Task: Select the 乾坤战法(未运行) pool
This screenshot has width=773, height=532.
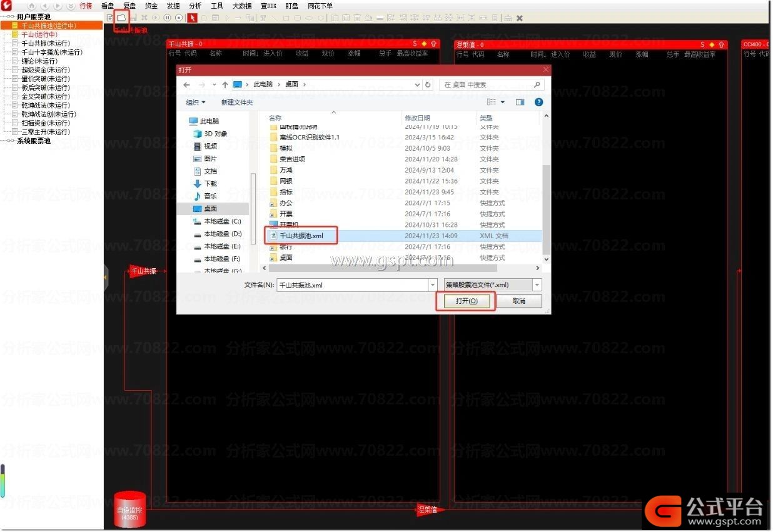Action: (46, 106)
